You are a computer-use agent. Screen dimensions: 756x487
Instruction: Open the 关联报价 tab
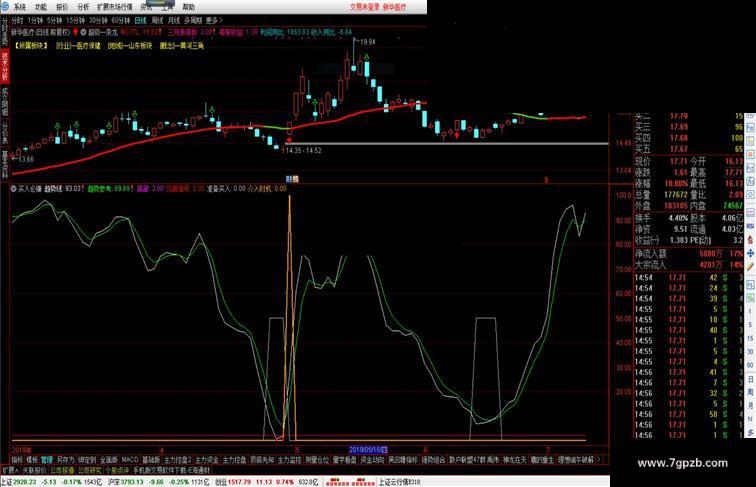(x=34, y=470)
